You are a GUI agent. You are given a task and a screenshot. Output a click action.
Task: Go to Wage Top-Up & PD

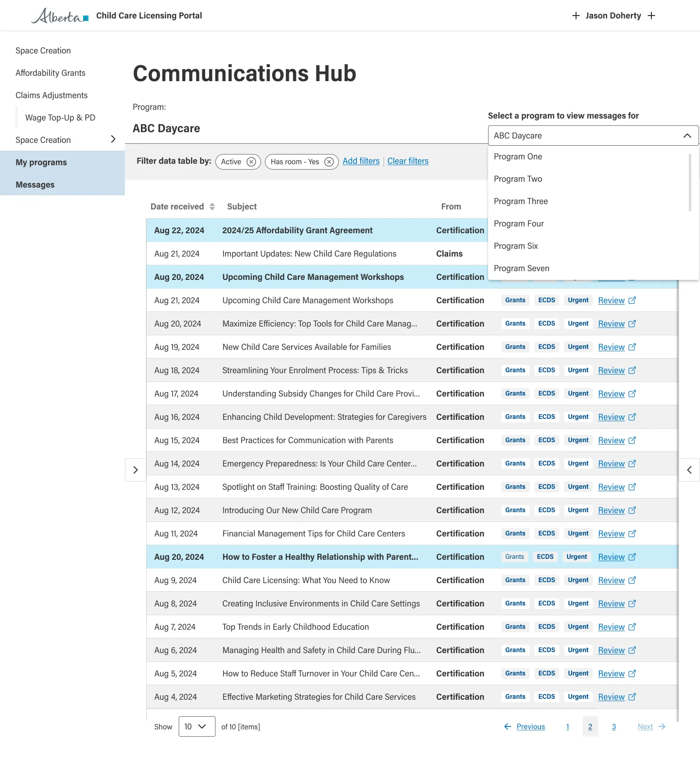click(x=60, y=118)
